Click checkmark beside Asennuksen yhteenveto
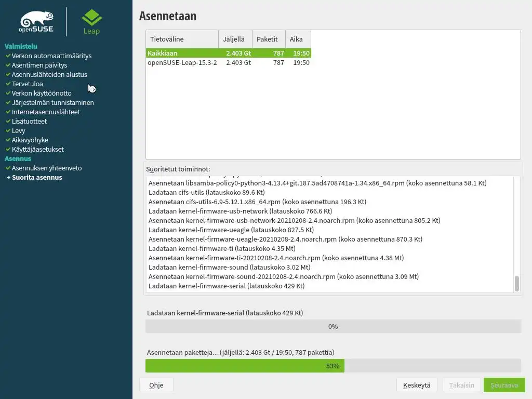 tap(8, 168)
